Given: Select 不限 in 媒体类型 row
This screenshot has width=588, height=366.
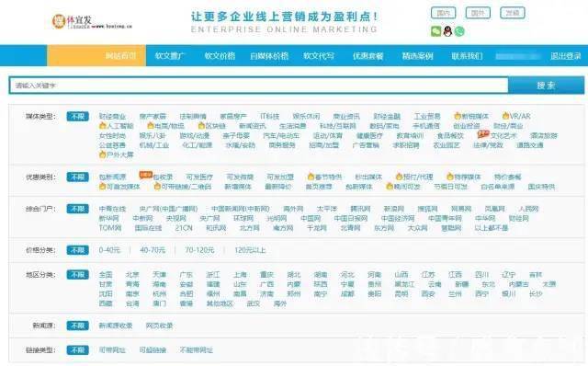Looking at the screenshot, I should click(77, 117).
